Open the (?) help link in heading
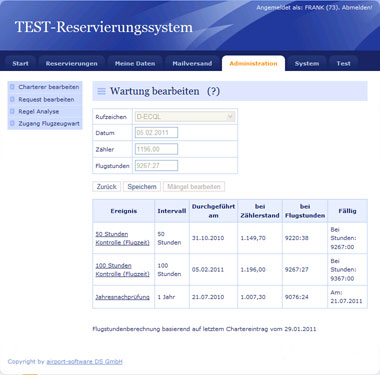 pyautogui.click(x=213, y=91)
